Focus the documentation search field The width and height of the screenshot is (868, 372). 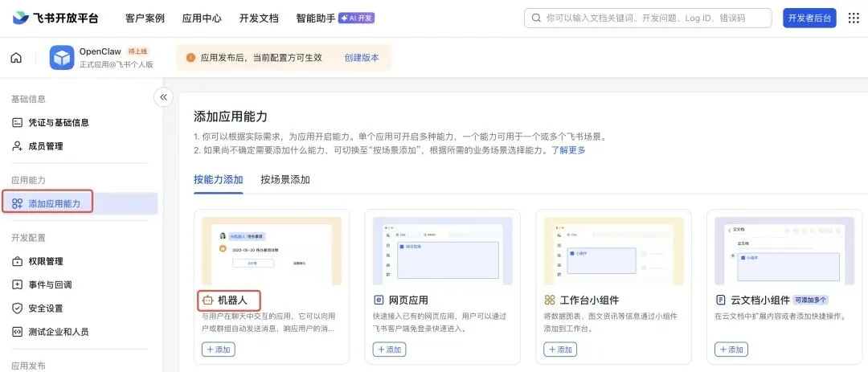pos(648,18)
